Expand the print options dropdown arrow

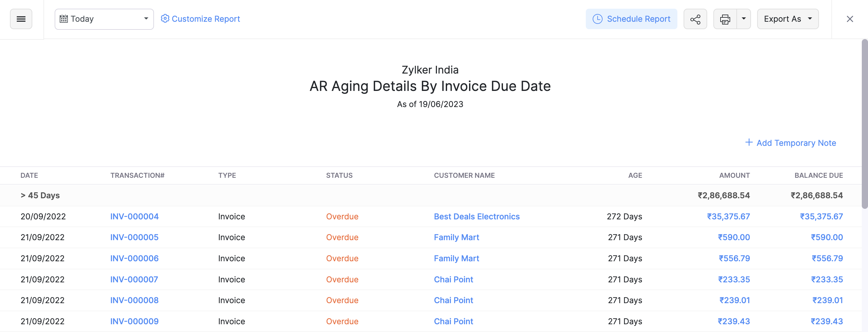(x=744, y=19)
